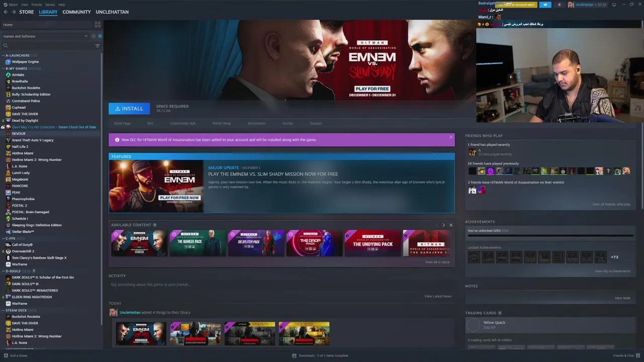Toggle ready-to-play filter icon
Viewport: 644px width, 362px height.
coord(100,36)
